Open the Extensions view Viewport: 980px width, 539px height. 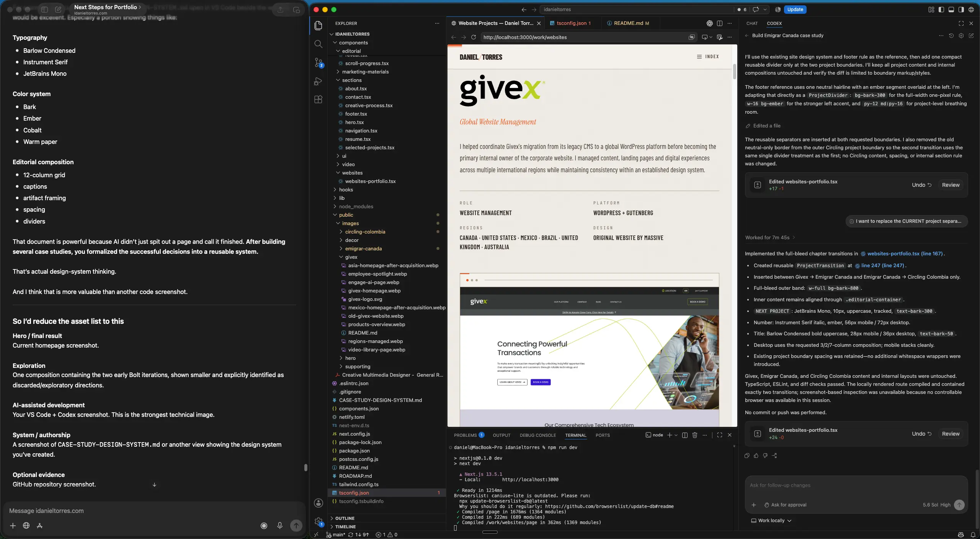(318, 99)
